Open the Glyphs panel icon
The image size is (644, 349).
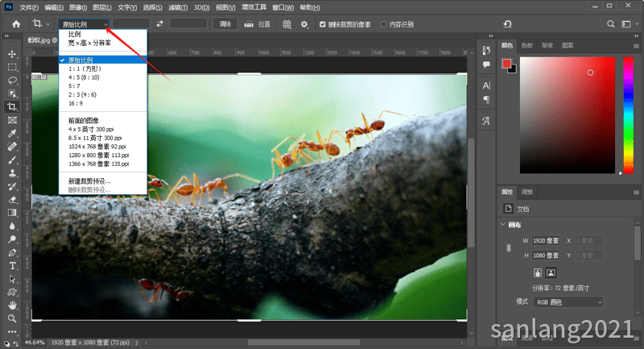[x=486, y=121]
